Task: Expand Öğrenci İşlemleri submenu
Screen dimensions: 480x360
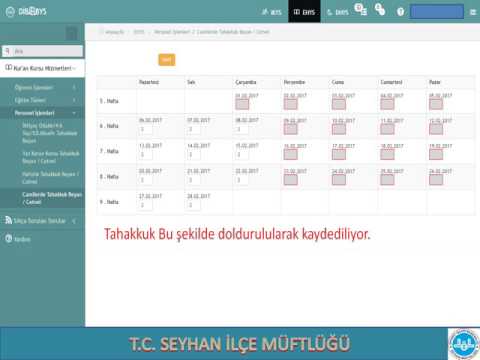Action: tap(42, 87)
